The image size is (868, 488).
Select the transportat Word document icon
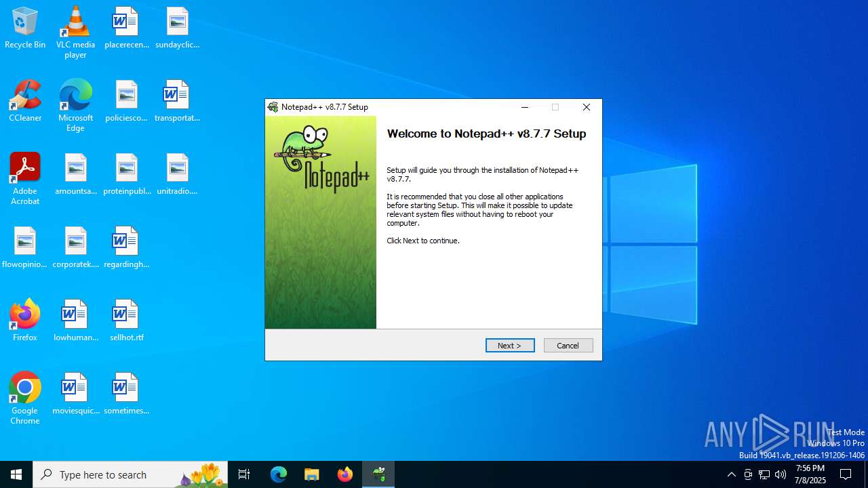(177, 101)
